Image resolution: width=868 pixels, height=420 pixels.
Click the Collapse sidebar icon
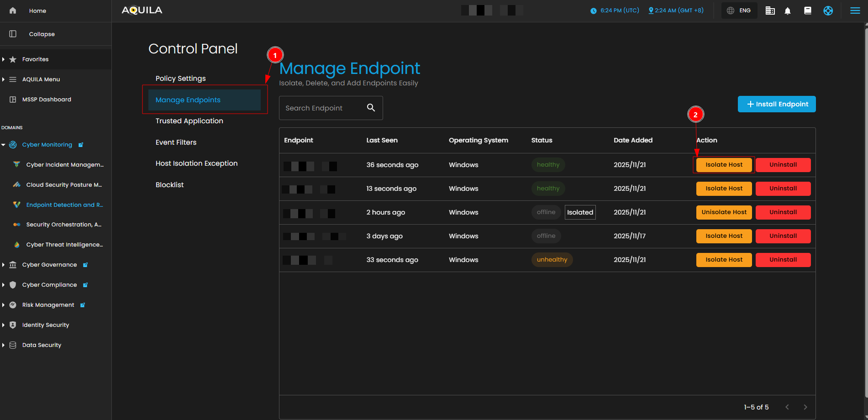coord(13,34)
